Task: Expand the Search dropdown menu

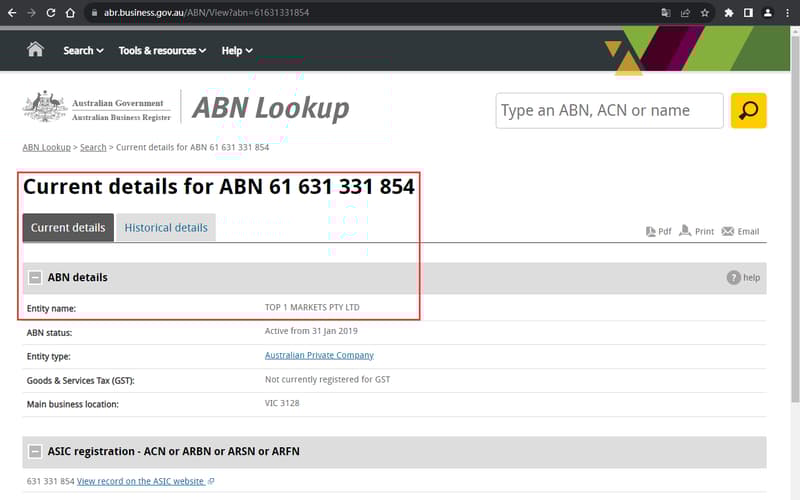Action: point(83,51)
